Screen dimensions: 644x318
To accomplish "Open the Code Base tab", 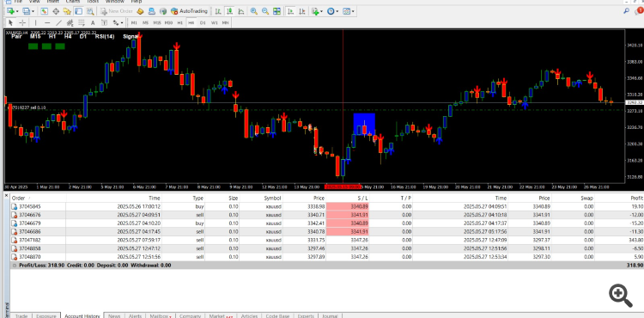I will (x=277, y=315).
